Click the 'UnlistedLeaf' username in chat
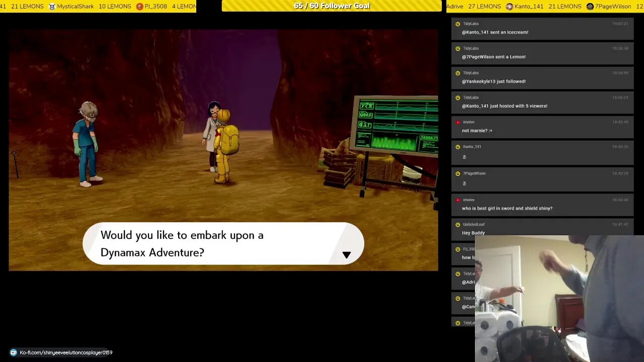This screenshot has width=644, height=362. tap(473, 225)
